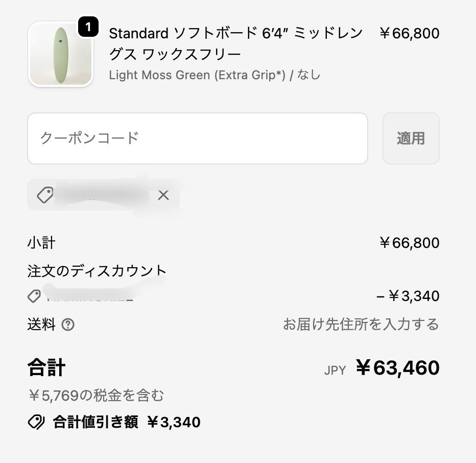Image resolution: width=476 pixels, height=463 pixels.
Task: Click the JPY currency label
Action: coord(335,370)
